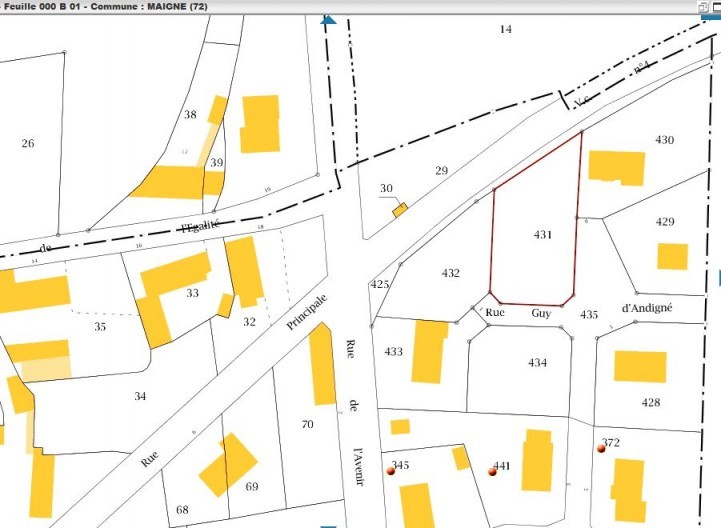Screen dimensions: 721x528
Task: Click the red marker beside parcel 372
Action: [x=601, y=449]
